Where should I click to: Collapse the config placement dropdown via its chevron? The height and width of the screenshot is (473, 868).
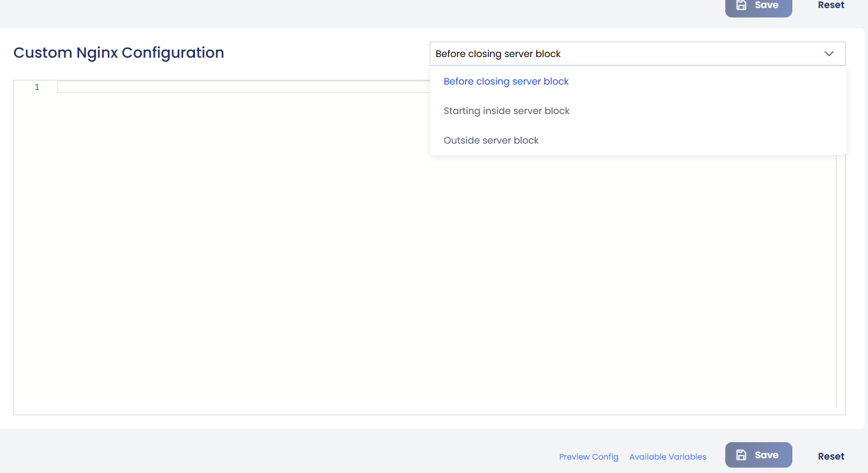click(x=829, y=54)
